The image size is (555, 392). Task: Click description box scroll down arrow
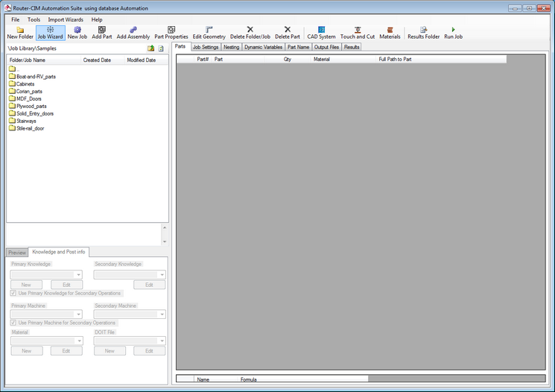pos(165,241)
